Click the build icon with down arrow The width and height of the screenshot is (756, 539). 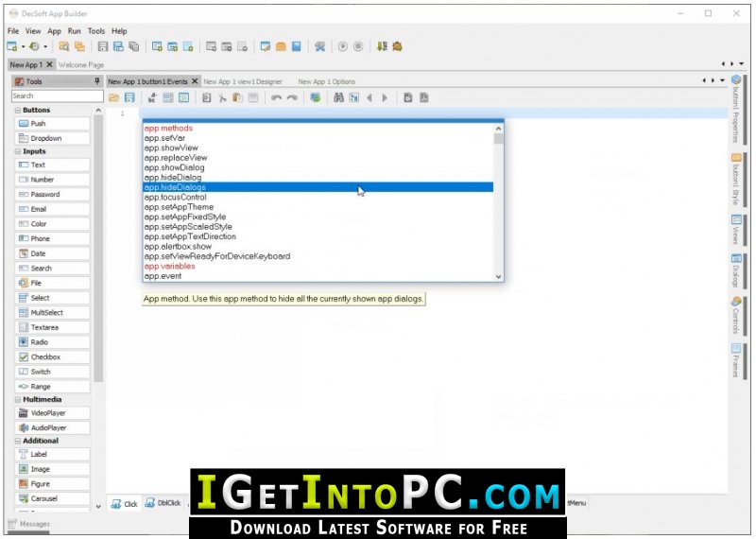[x=382, y=46]
